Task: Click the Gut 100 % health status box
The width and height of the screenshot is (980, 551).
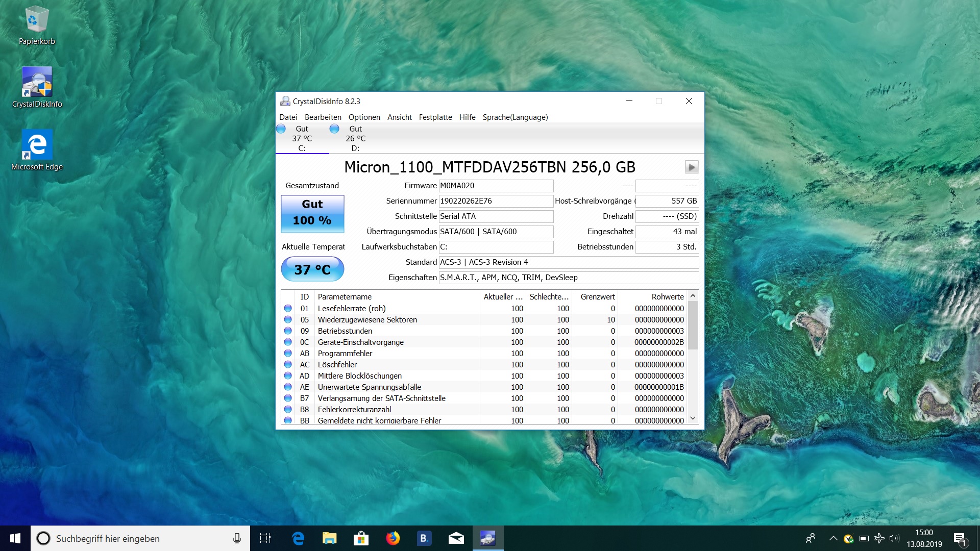Action: [312, 213]
